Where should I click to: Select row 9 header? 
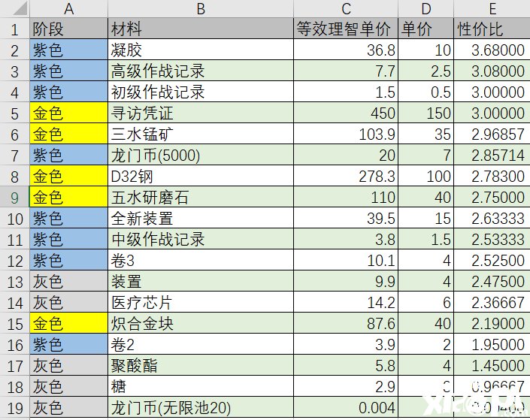pos(14,197)
